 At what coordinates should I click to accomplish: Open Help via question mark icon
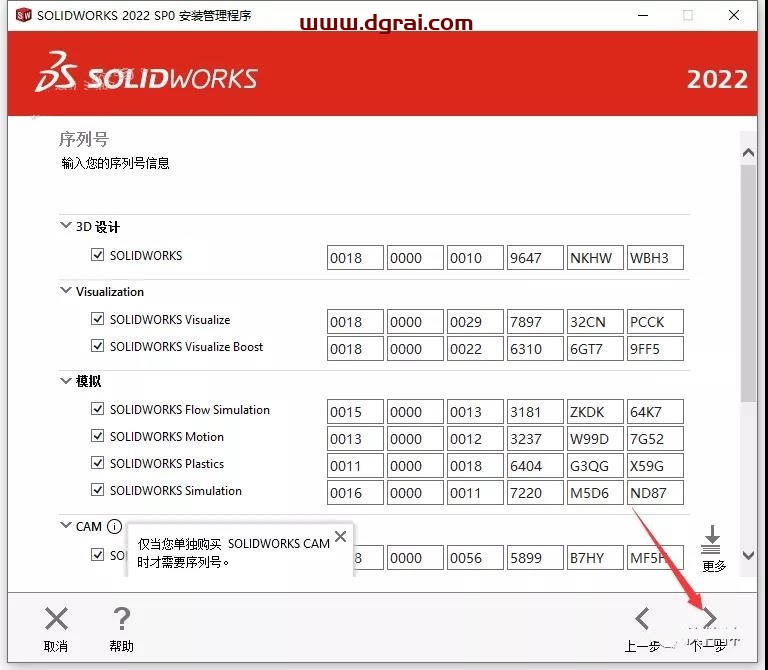(x=121, y=619)
